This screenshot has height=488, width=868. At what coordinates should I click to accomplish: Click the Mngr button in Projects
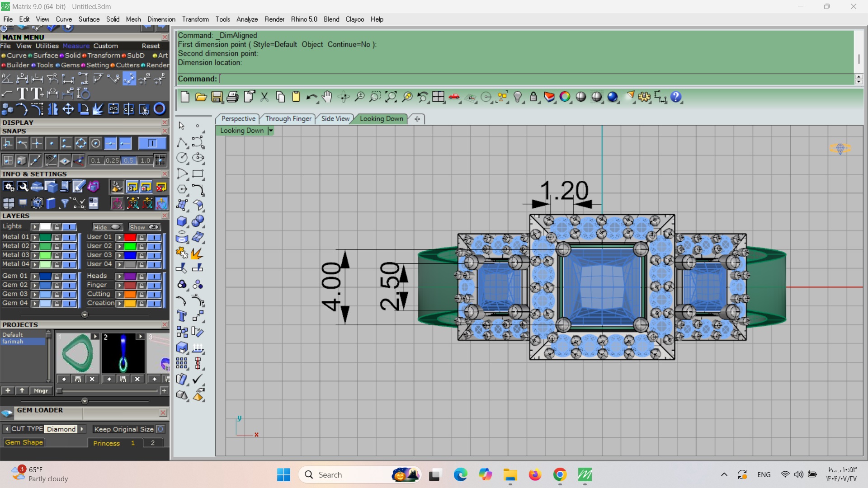coord(41,391)
